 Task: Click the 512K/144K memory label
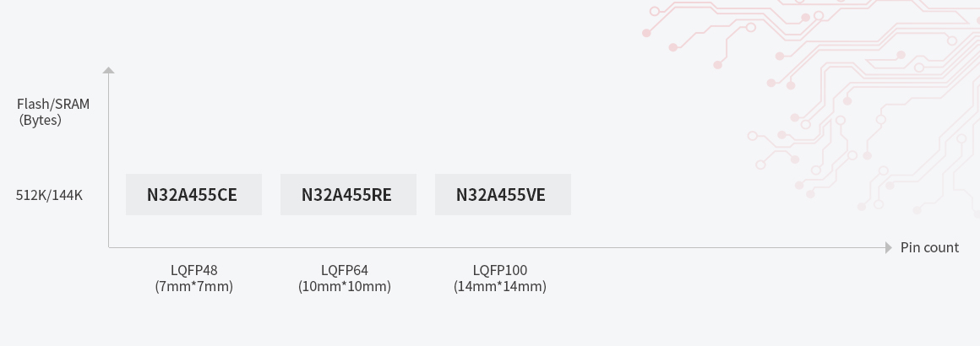pos(50,196)
